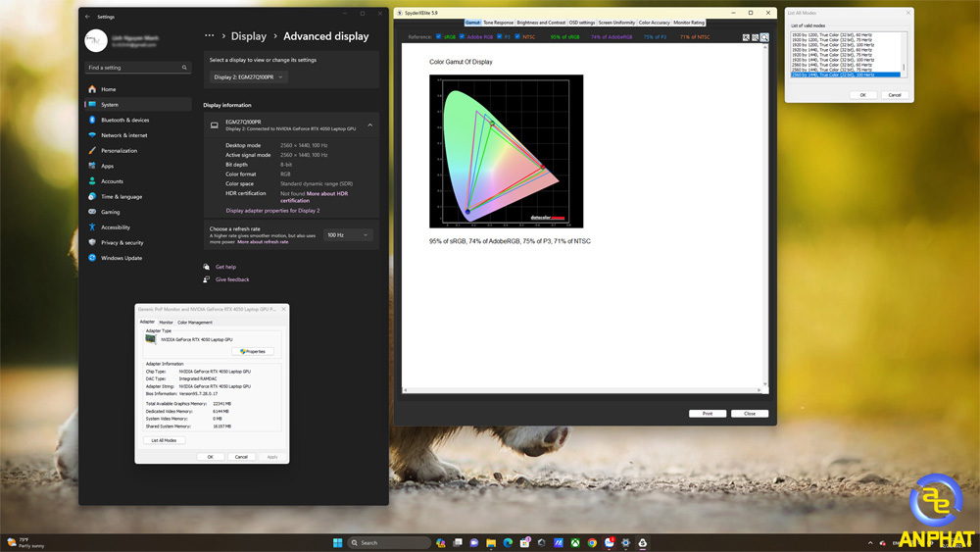Click the adapter Properties button
This screenshot has height=552, width=980.
[x=253, y=351]
